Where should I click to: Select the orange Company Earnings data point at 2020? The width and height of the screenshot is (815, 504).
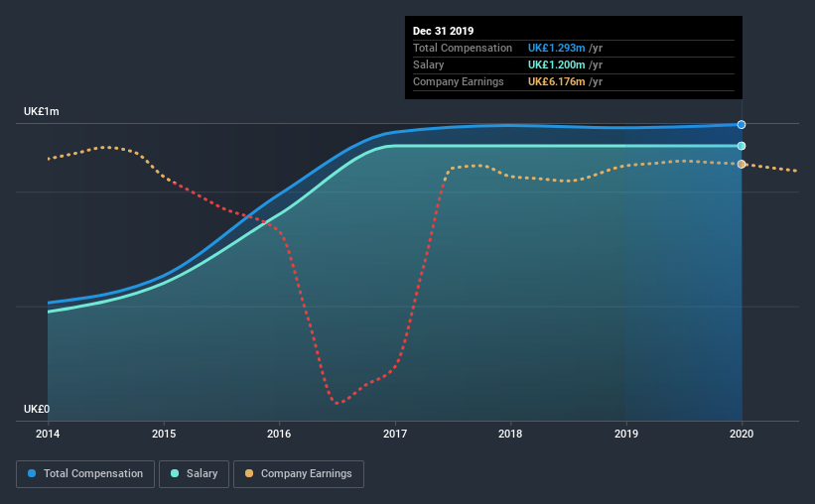point(742,164)
